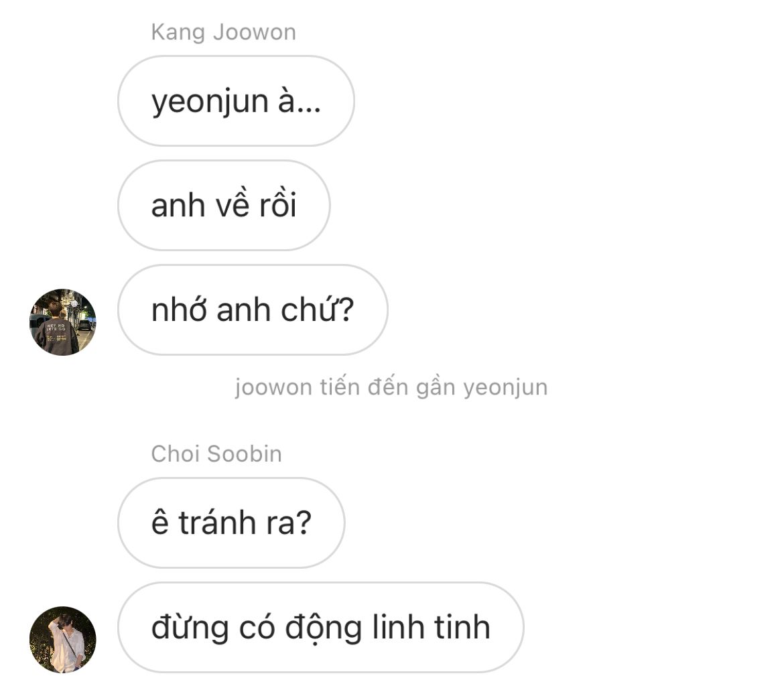Click the Choi Soobin sender name

click(x=216, y=454)
